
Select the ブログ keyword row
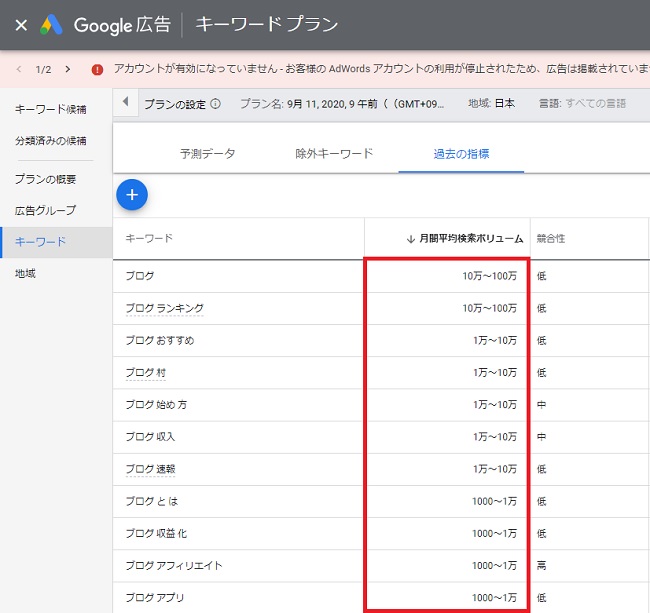click(140, 276)
